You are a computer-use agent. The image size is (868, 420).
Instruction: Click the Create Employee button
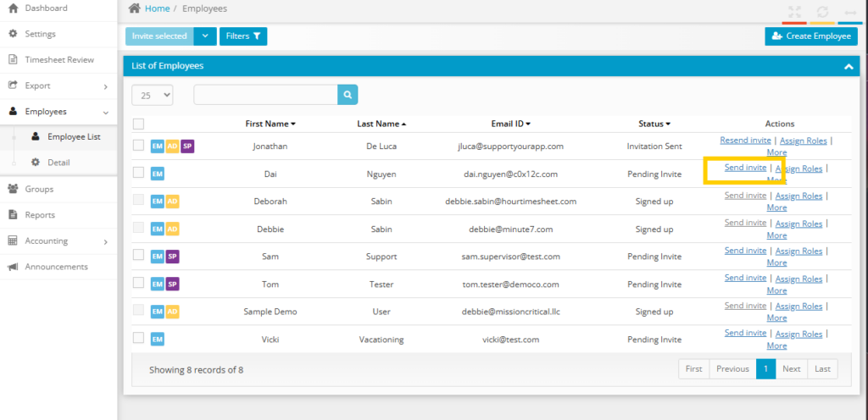pos(810,36)
